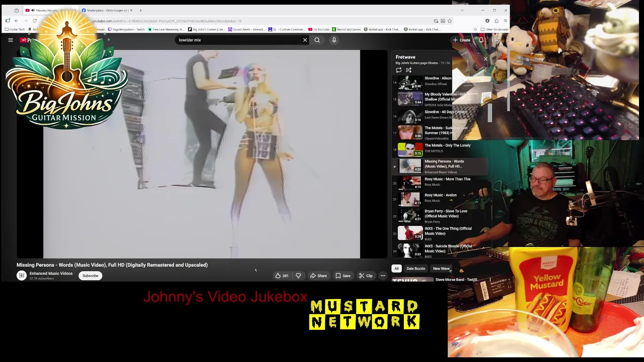Image resolution: width=644 pixels, height=362 pixels.
Task: Open YouTube notifications bell
Action: click(481, 40)
